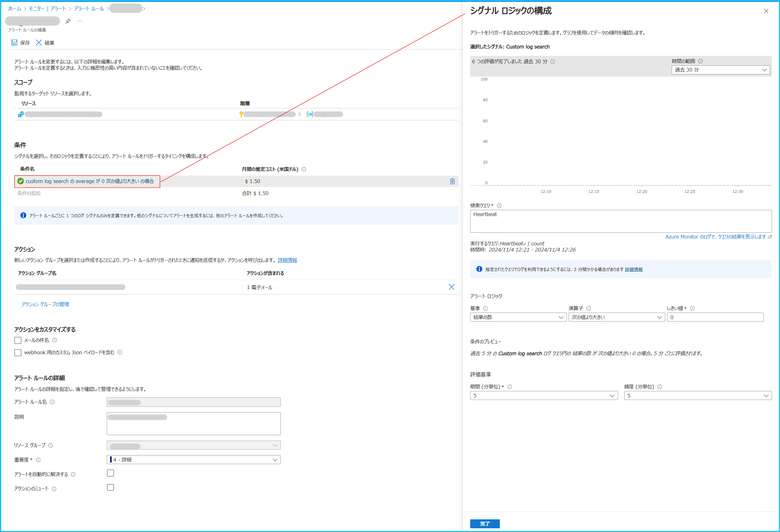Toggle アラートを自動的に解決する checkbox
Screen dimensions: 780x532
pos(110,473)
